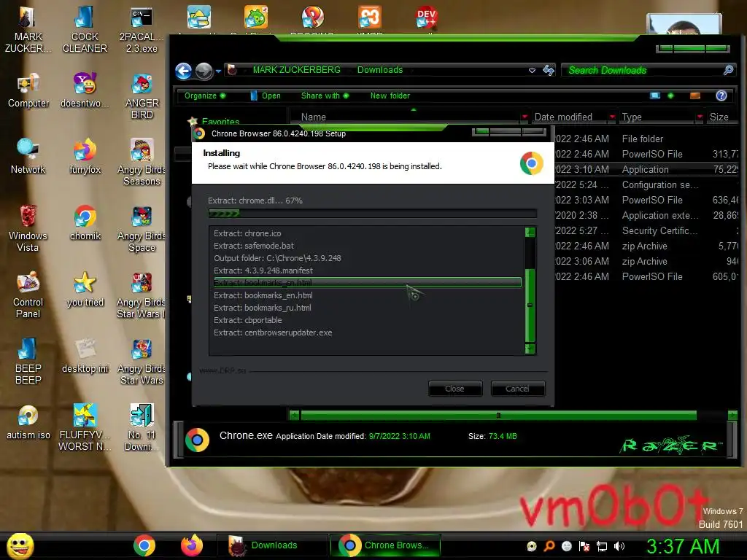Click the installer extraction progress bar
The height and width of the screenshot is (560, 747).
point(373,214)
